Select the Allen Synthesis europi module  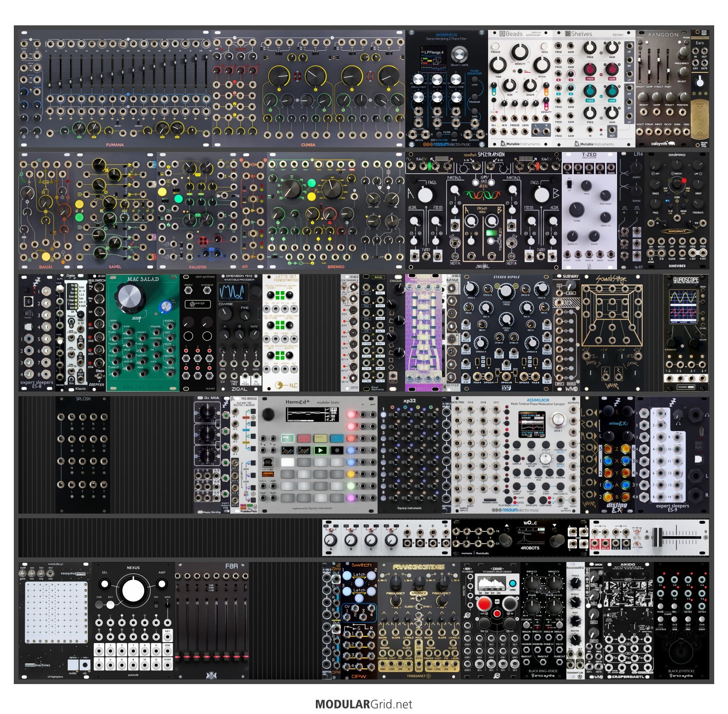pos(198,333)
